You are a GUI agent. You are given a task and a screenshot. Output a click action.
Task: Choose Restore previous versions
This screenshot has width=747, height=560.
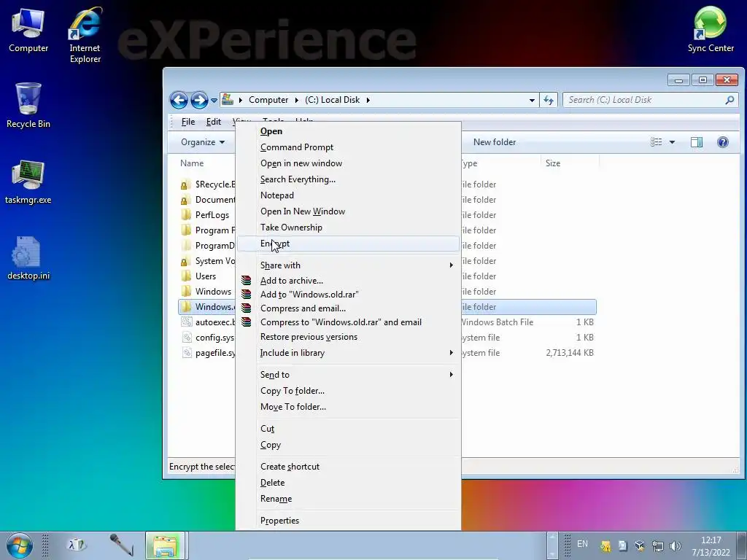point(348,337)
